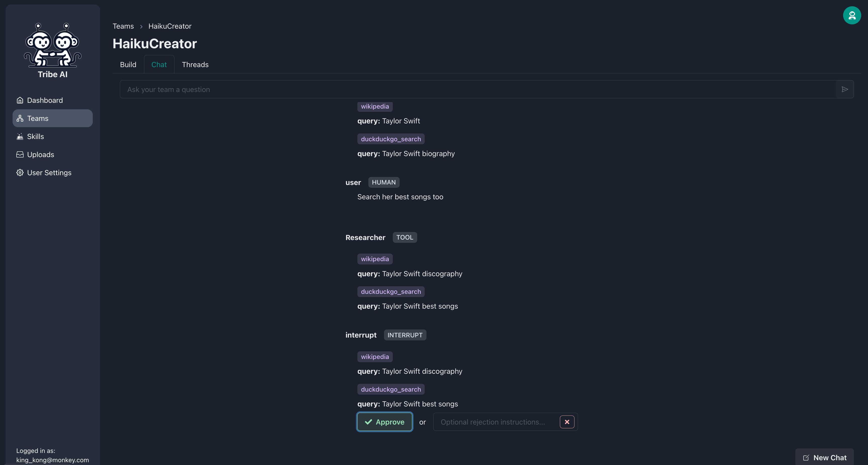868x465 pixels.
Task: Click the interrupt's duckduckgo_search tool tag
Action: [391, 389]
